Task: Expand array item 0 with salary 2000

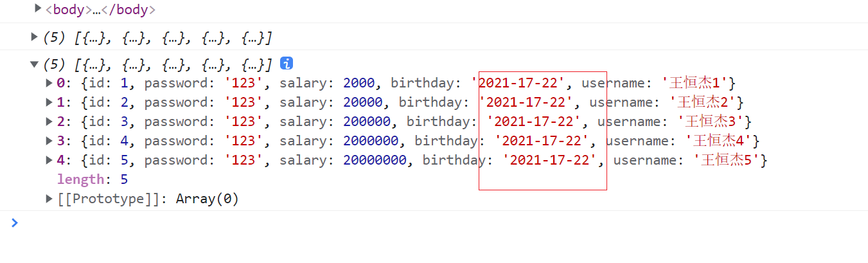Action: (49, 83)
